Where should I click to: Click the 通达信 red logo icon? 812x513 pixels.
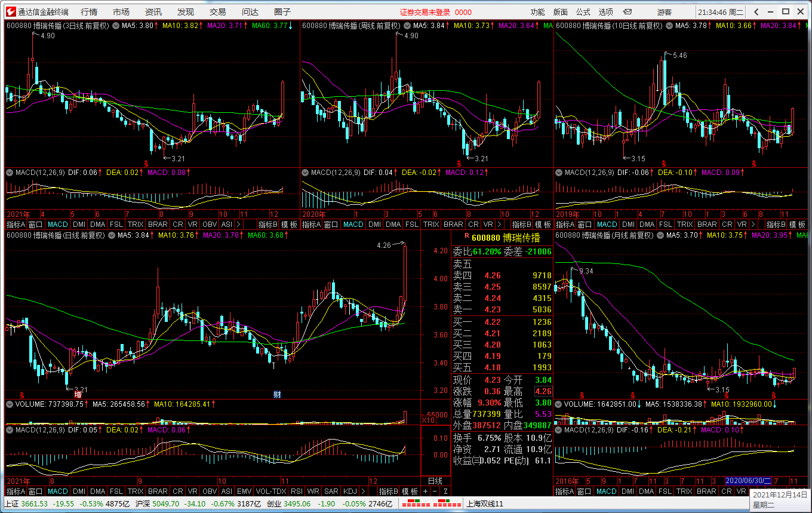[x=10, y=12]
